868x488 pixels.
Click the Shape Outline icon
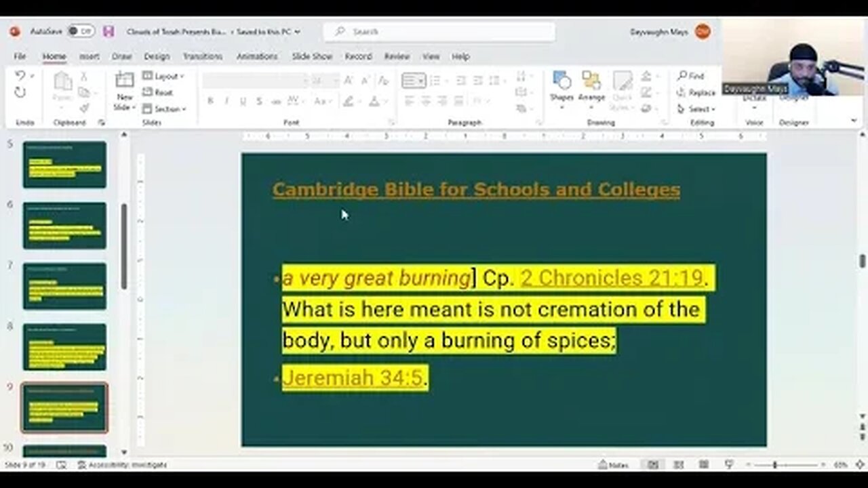coord(648,93)
